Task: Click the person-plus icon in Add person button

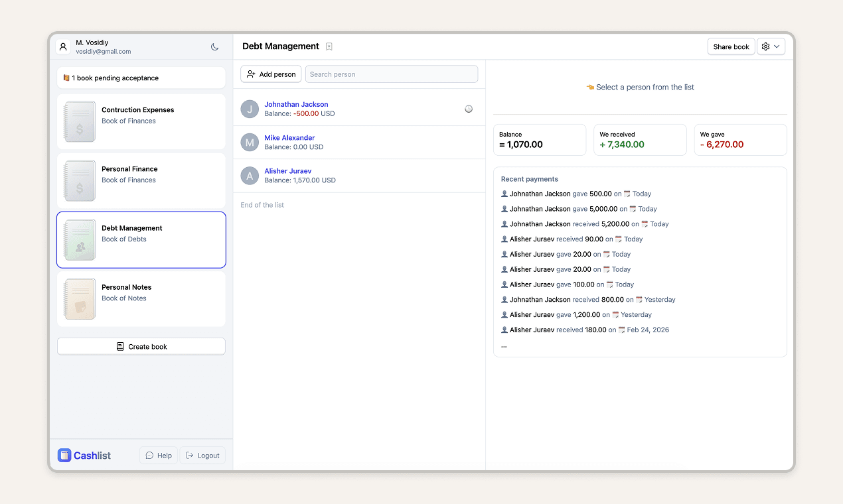Action: pyautogui.click(x=252, y=74)
